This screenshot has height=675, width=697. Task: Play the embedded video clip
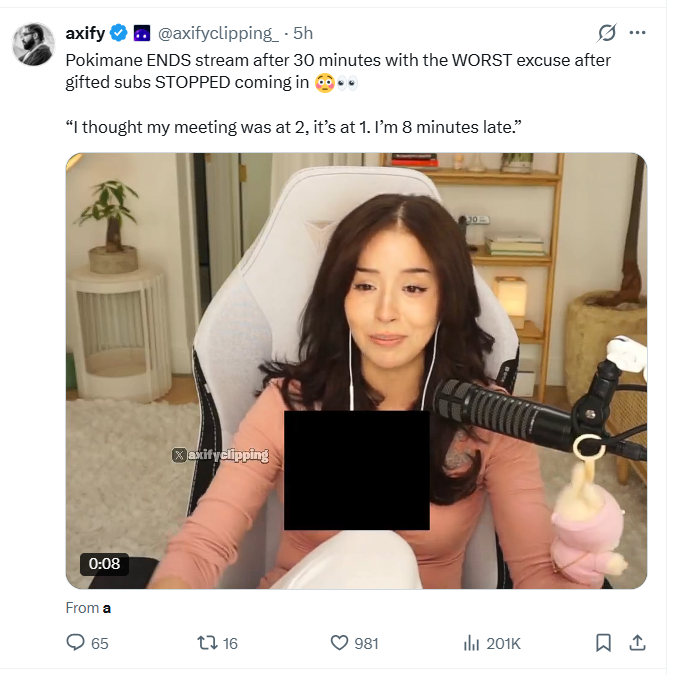click(356, 371)
